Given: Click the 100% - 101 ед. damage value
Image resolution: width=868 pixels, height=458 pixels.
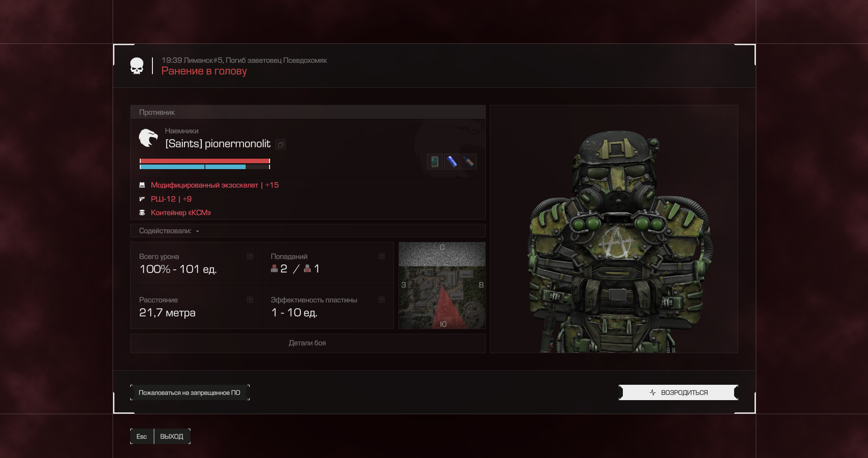Looking at the screenshot, I should (x=178, y=269).
